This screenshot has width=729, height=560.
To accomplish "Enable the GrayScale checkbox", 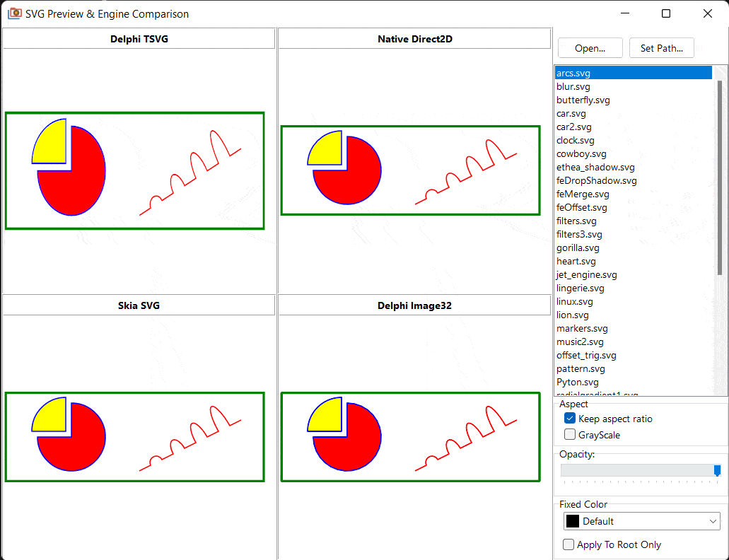I will (570, 435).
